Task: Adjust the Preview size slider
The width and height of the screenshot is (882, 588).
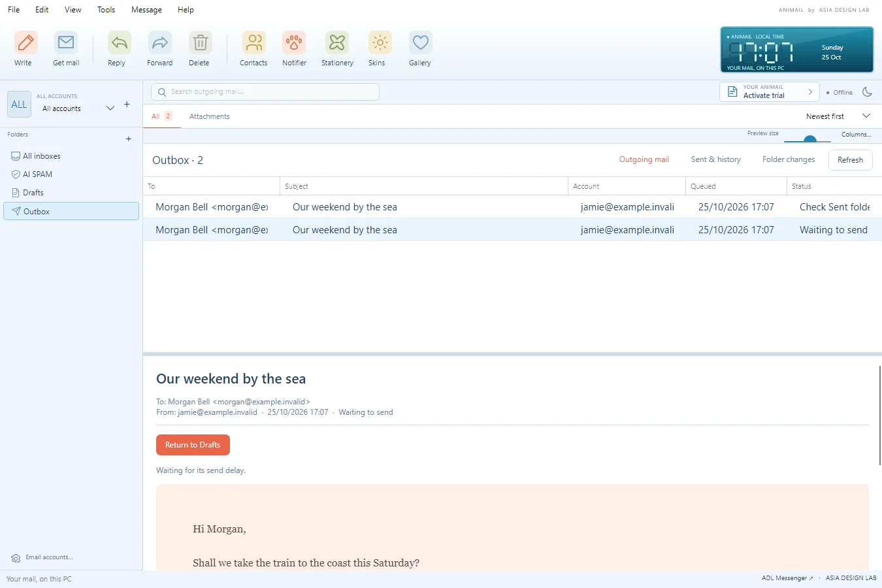Action: 808,139
